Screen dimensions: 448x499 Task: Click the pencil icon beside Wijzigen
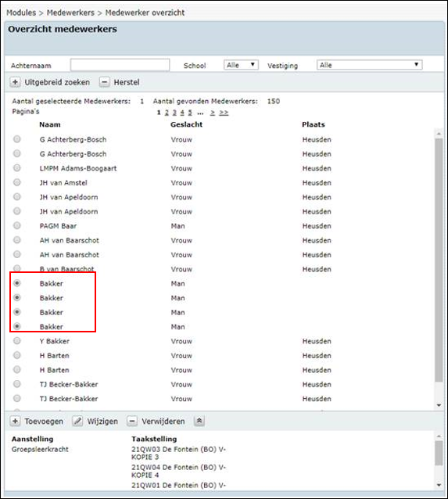click(x=77, y=421)
